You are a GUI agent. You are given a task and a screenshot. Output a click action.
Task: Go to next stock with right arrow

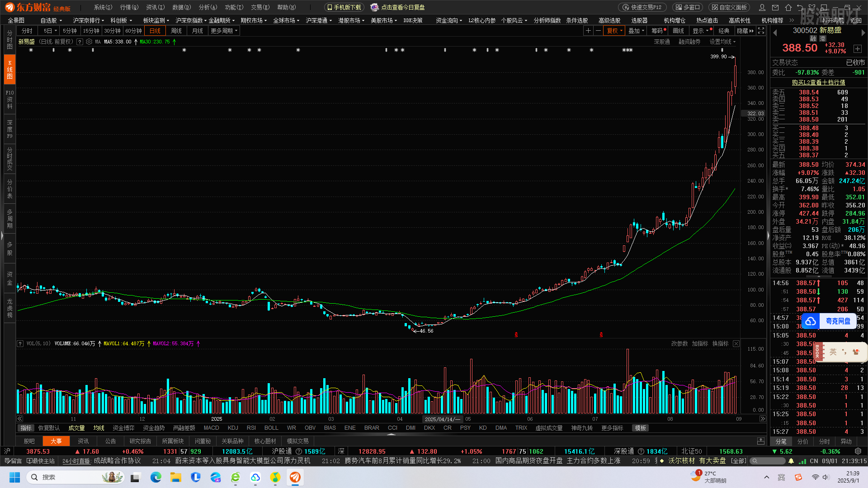pyautogui.click(x=863, y=33)
